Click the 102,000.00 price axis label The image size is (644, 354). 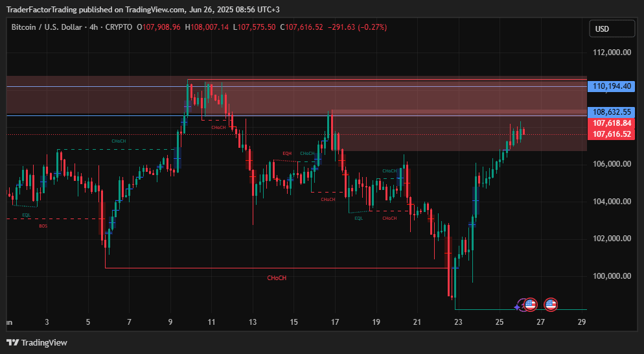[x=612, y=239]
